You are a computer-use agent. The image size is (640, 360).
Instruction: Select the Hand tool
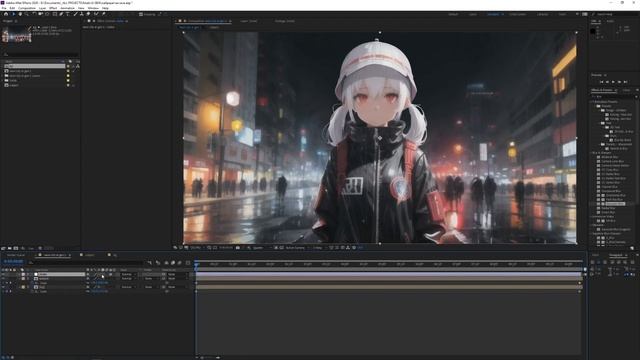pos(20,14)
